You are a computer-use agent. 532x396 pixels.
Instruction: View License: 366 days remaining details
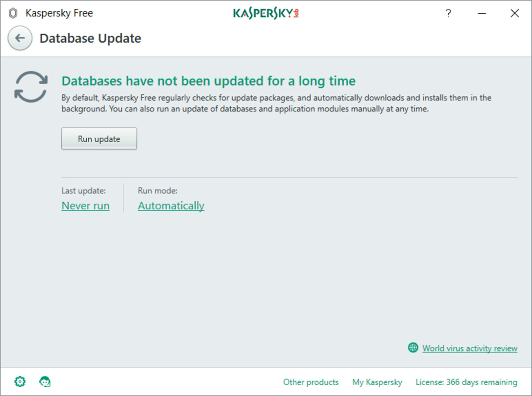click(x=466, y=382)
